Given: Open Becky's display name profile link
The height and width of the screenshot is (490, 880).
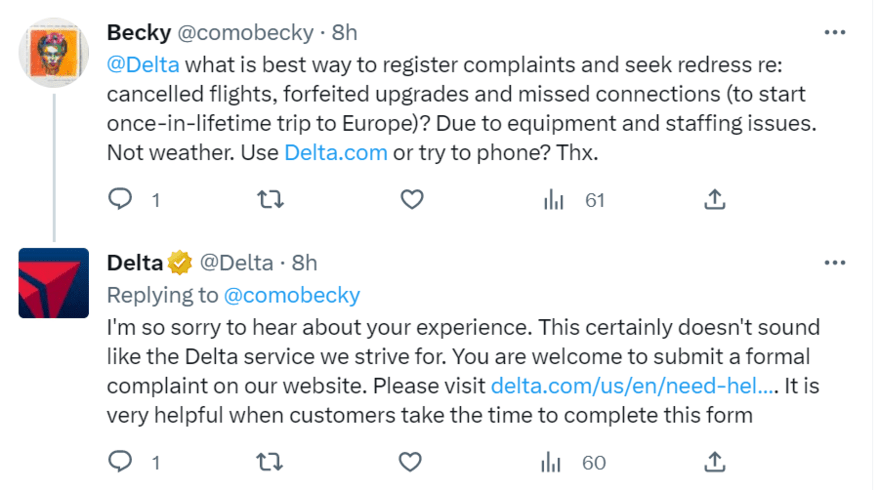Looking at the screenshot, I should 138,32.
